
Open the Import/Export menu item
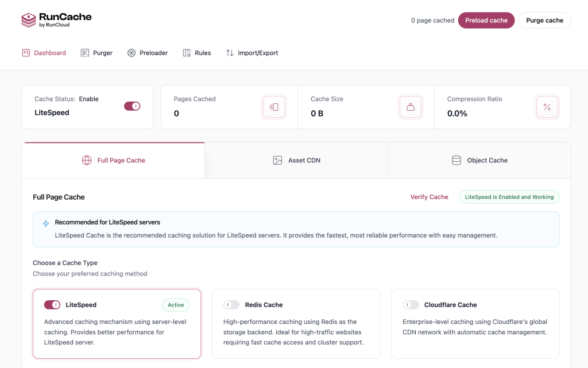pos(252,53)
